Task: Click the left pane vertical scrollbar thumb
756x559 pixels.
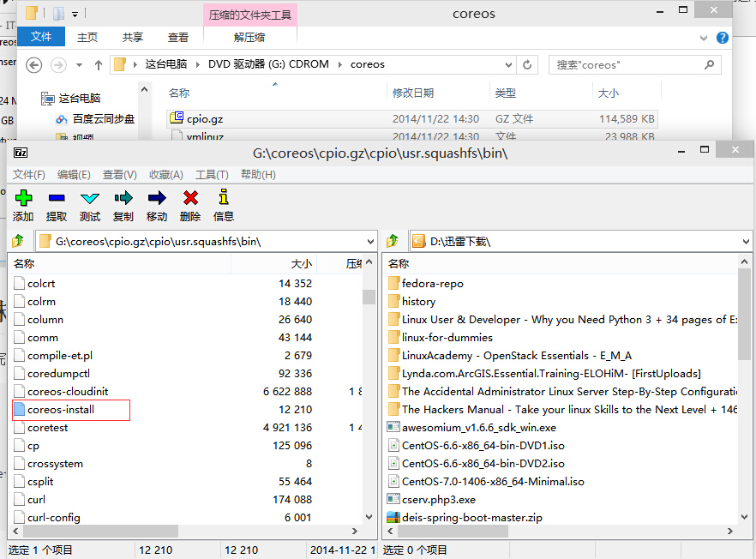Action: (x=369, y=297)
